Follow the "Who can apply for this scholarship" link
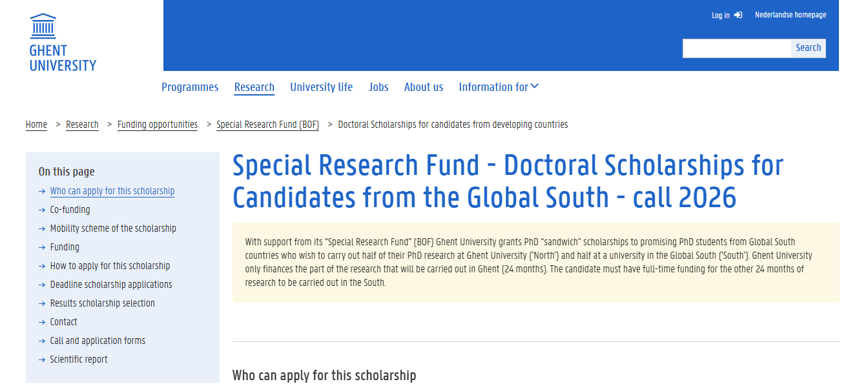The height and width of the screenshot is (384, 868). tap(112, 190)
